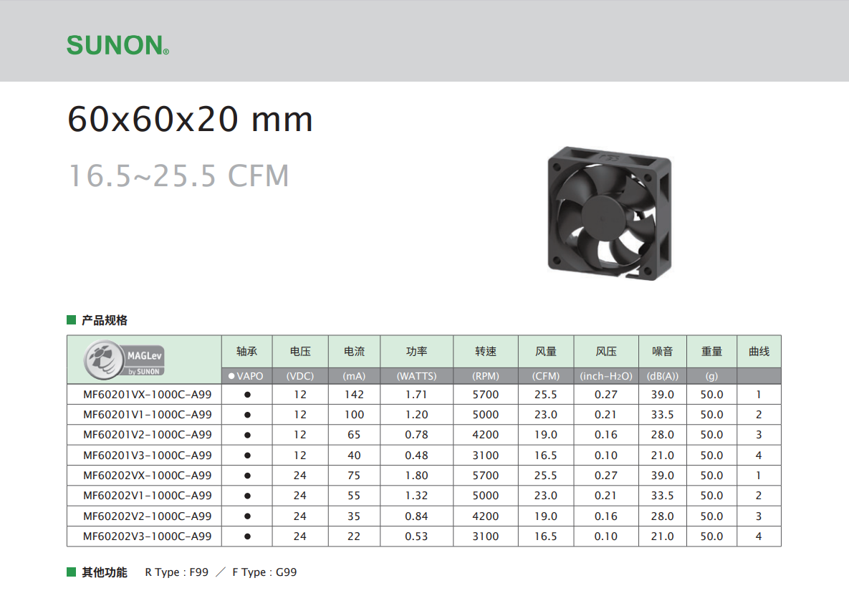Screen dimensions: 849x616
Task: Click the 1.71 watts power value
Action: pos(416,395)
